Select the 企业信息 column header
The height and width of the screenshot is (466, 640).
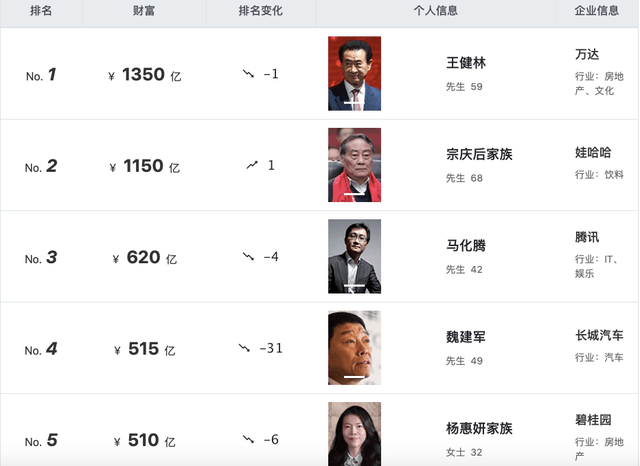597,11
